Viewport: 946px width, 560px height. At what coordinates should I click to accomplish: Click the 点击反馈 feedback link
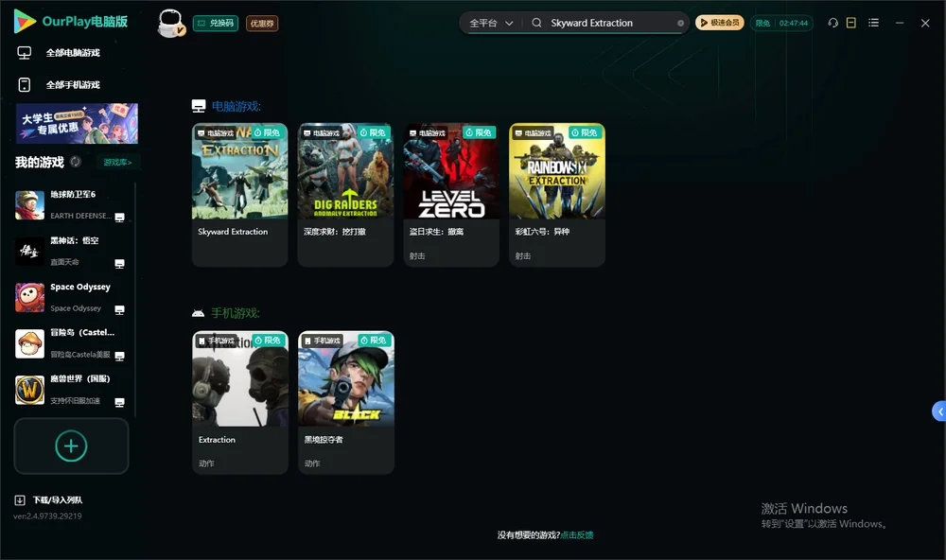577,535
